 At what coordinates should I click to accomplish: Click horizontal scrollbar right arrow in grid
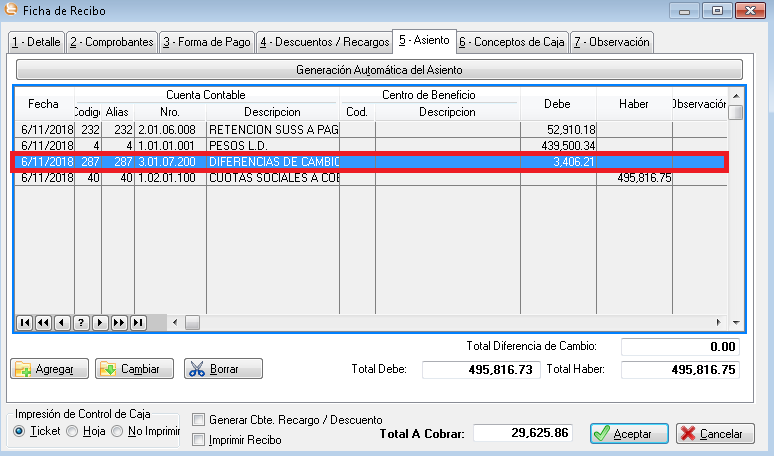719,322
